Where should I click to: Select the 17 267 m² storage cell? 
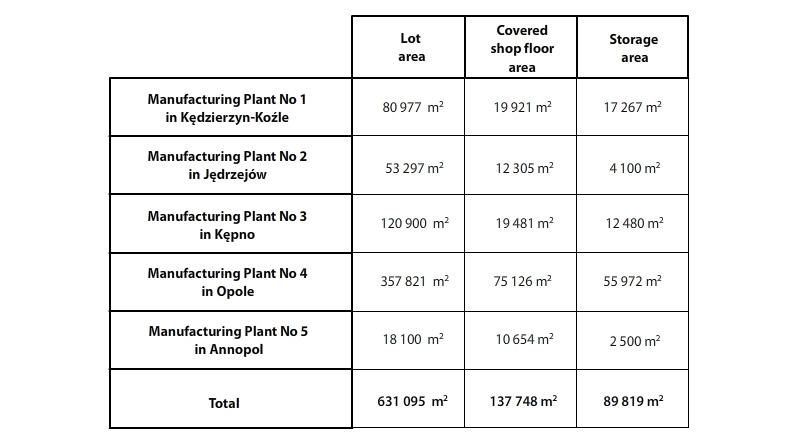point(632,107)
